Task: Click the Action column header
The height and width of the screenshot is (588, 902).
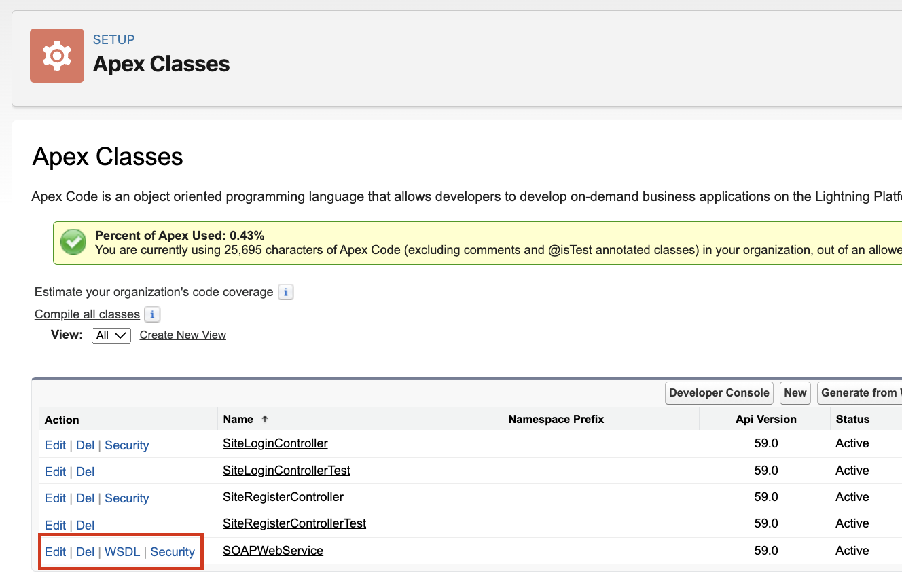Action: pyautogui.click(x=62, y=420)
